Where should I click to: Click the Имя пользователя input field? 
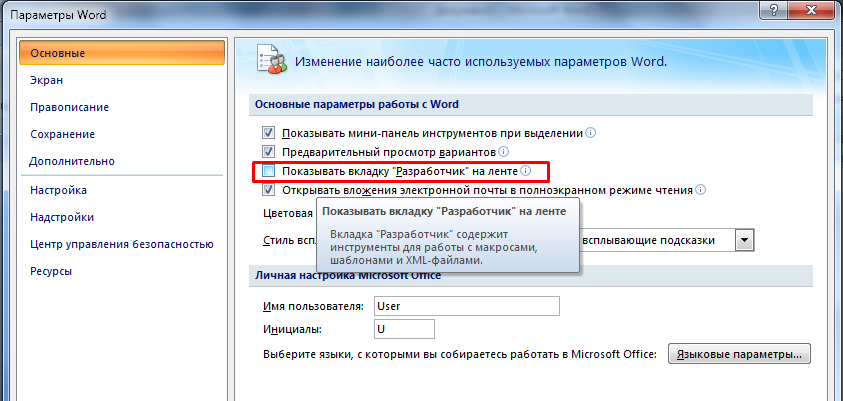[467, 306]
